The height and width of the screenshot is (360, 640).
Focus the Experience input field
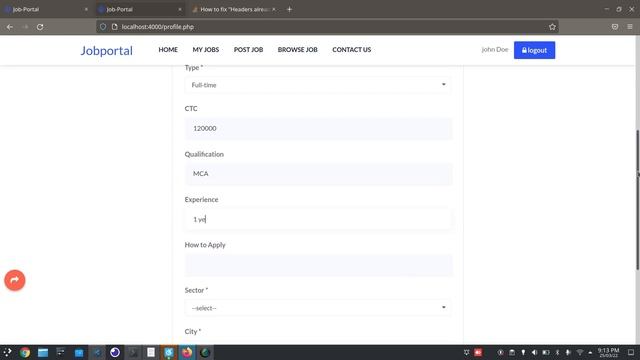tap(318, 219)
